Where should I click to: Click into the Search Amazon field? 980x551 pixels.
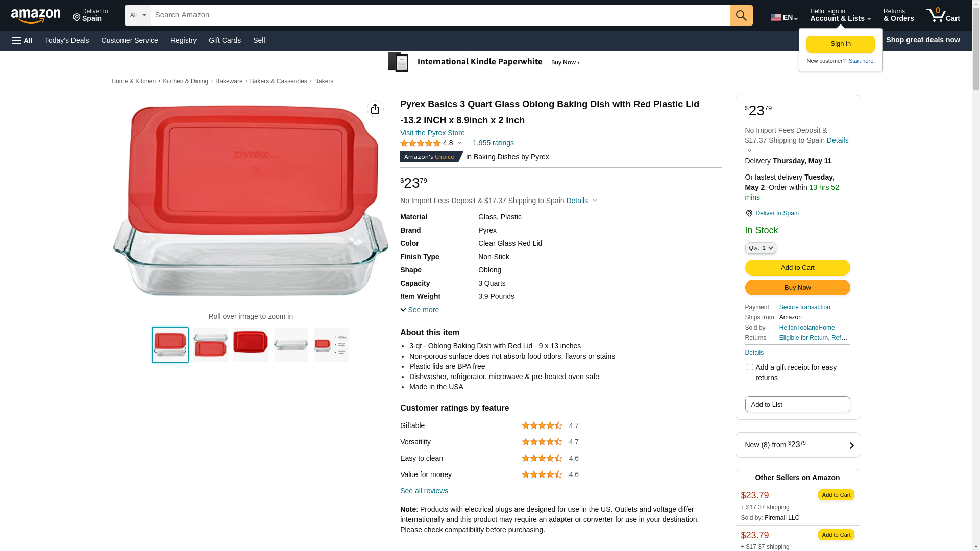pos(440,15)
